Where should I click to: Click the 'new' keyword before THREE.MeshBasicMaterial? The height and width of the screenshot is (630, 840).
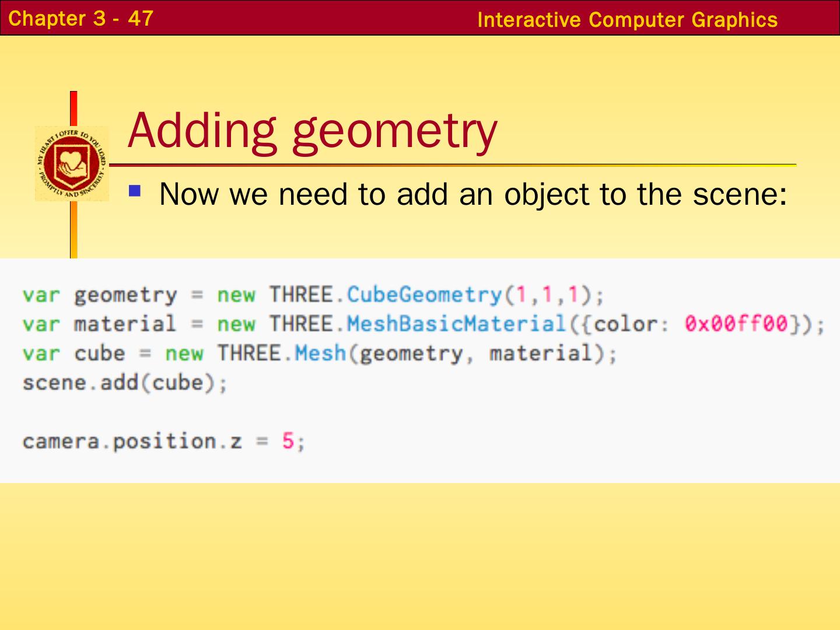236,324
